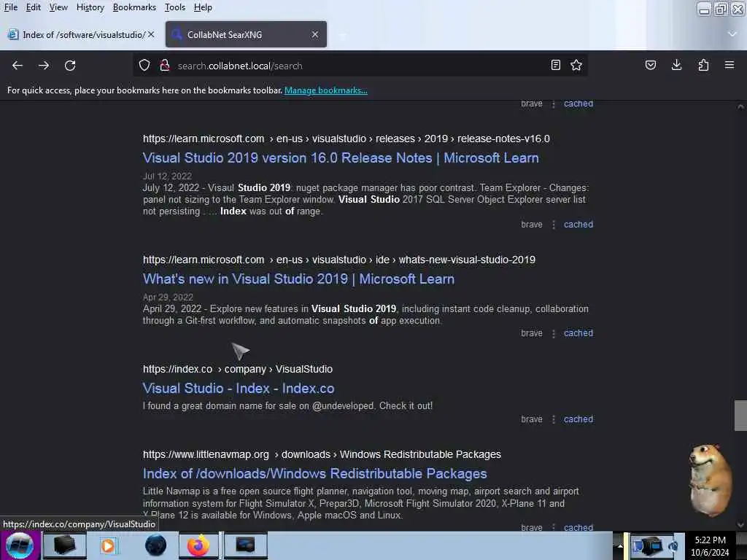
Task: Open tracking protection shield icon
Action: [144, 65]
